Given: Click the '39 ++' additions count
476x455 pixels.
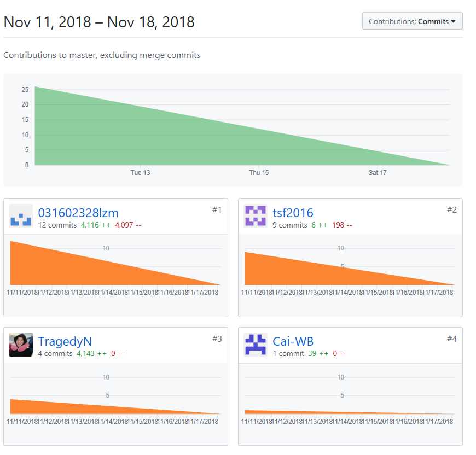Looking at the screenshot, I should click(x=318, y=354).
